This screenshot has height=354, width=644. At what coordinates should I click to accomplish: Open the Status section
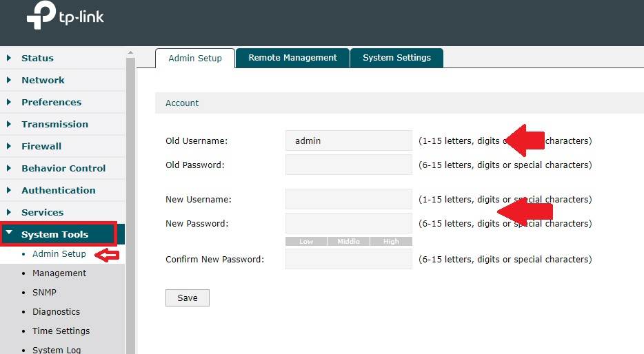tap(37, 59)
